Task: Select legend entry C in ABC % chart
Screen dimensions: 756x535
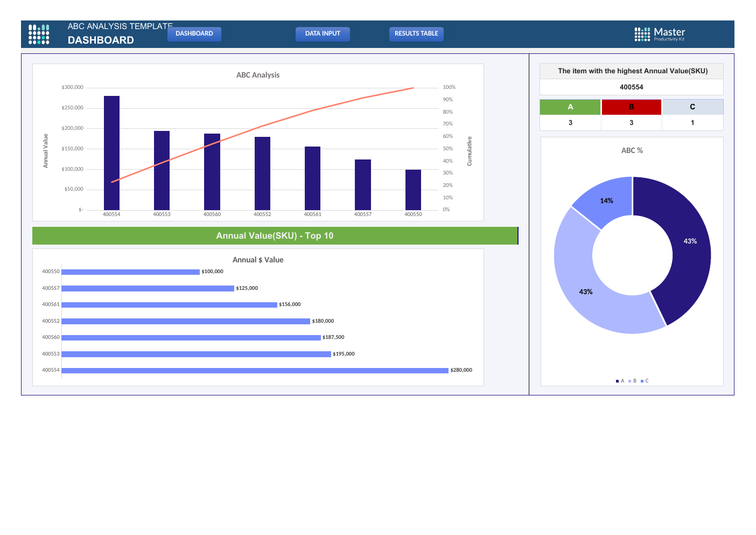Action: pos(645,381)
